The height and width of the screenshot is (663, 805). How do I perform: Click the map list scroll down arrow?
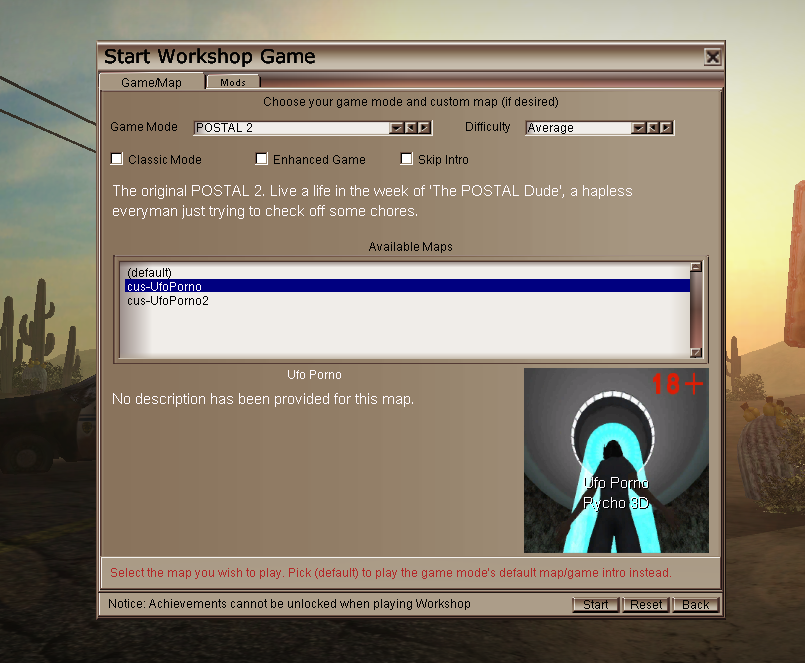click(696, 352)
